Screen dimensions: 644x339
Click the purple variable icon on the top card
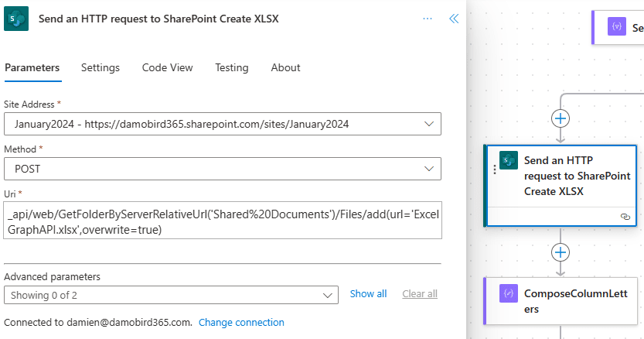(x=617, y=27)
